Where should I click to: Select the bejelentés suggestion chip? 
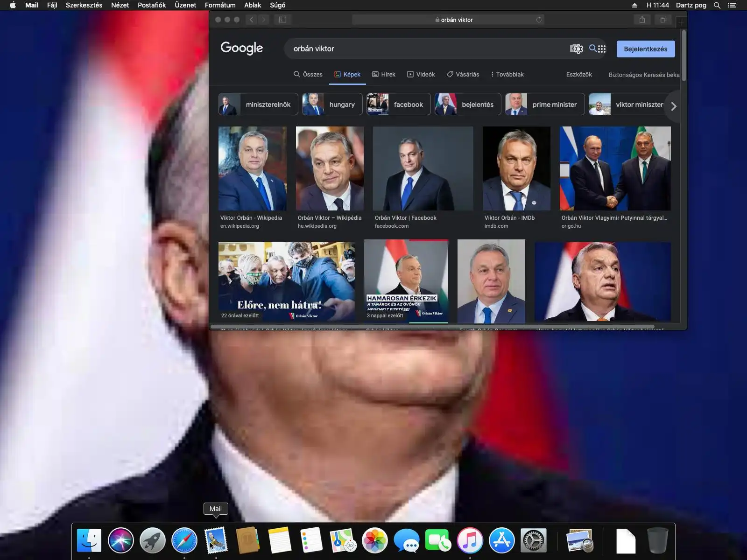[x=468, y=104]
